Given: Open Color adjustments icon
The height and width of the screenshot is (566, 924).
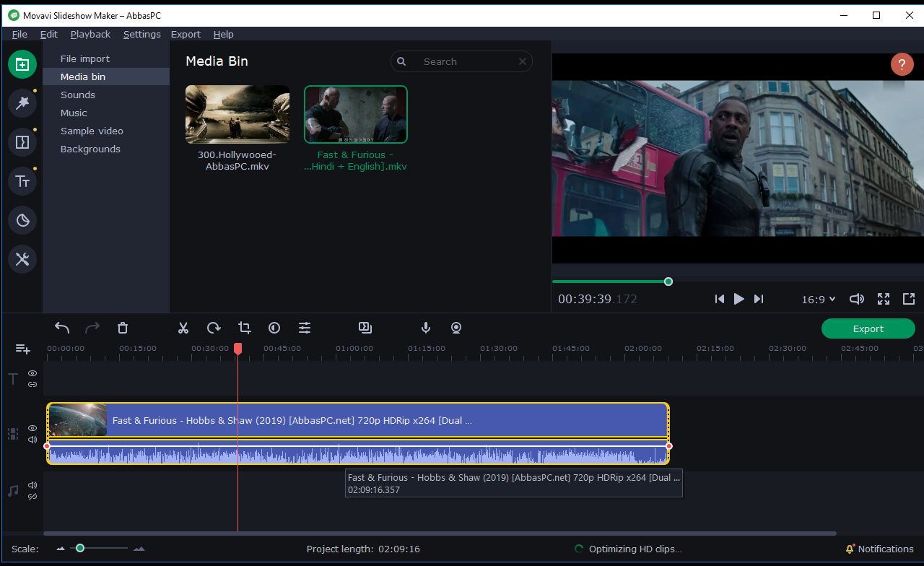Looking at the screenshot, I should click(274, 328).
